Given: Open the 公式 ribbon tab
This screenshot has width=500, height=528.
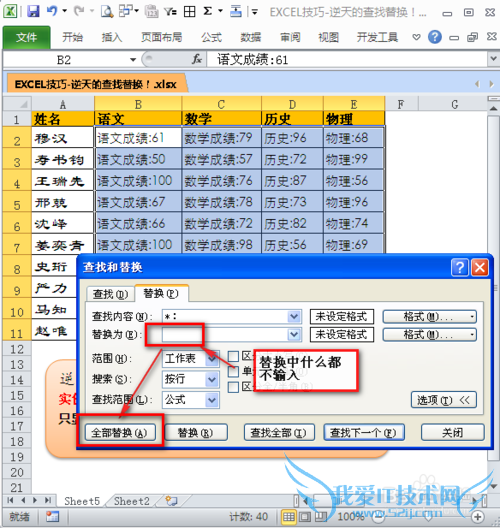Looking at the screenshot, I should (x=211, y=37).
